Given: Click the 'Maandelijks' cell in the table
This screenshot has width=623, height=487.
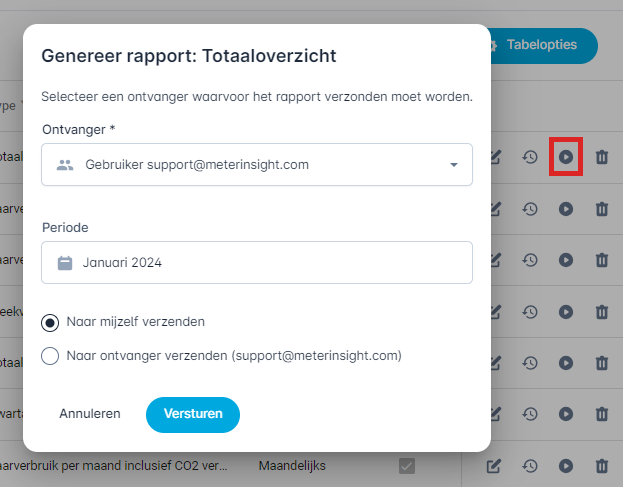Looking at the screenshot, I should (292, 466).
